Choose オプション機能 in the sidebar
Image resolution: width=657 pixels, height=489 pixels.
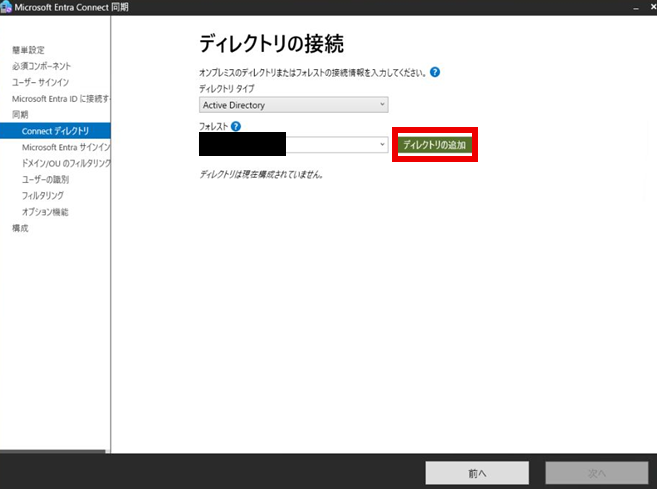pyautogui.click(x=45, y=212)
